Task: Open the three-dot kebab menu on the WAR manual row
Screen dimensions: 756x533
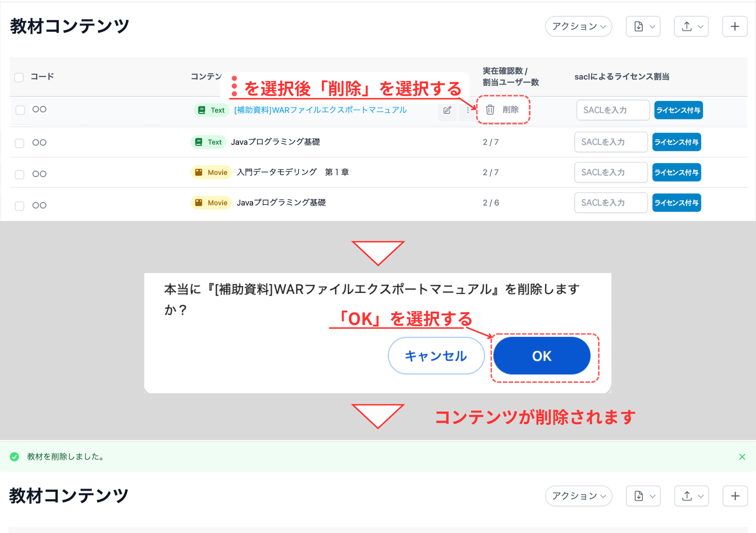Action: (x=467, y=110)
